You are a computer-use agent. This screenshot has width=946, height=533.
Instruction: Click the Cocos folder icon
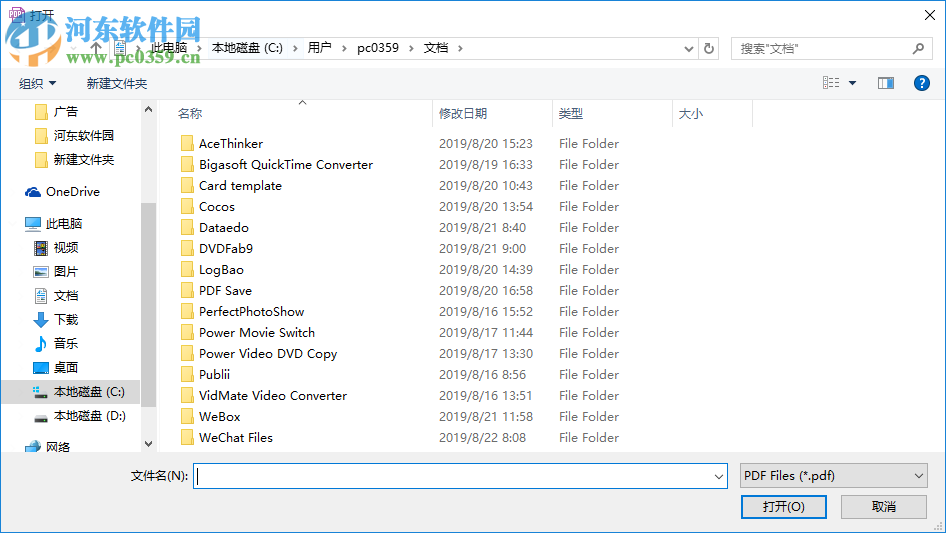pos(187,206)
